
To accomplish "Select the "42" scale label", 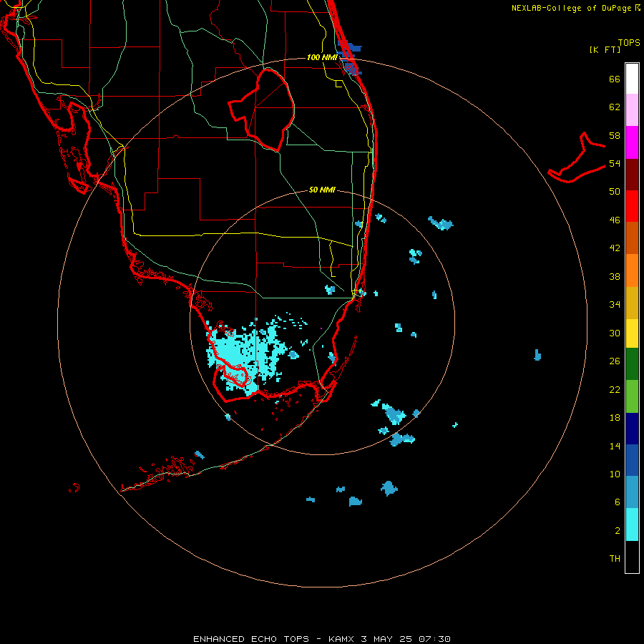I will pyautogui.click(x=615, y=248).
